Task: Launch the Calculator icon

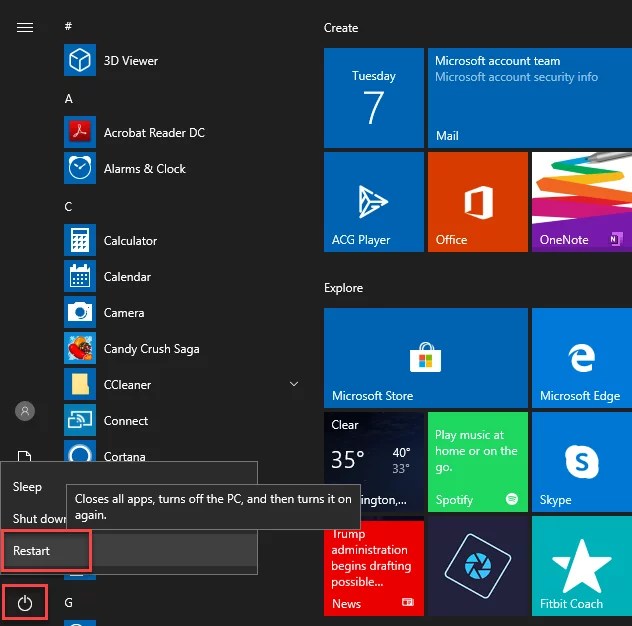Action: (80, 240)
